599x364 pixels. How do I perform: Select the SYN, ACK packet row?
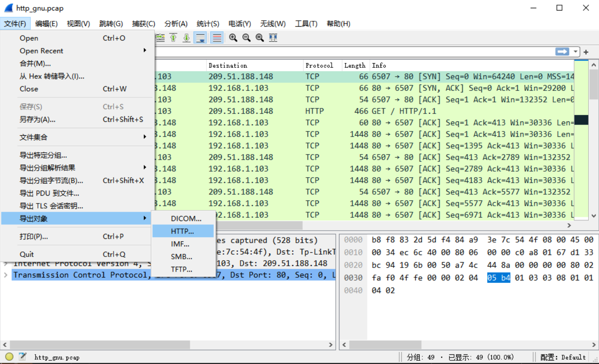[364, 88]
